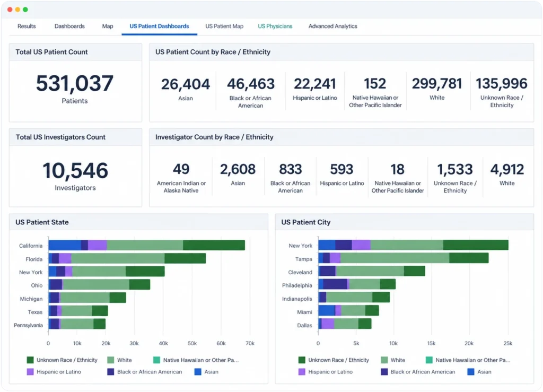Click the 299,781 White patient count

pos(437,83)
